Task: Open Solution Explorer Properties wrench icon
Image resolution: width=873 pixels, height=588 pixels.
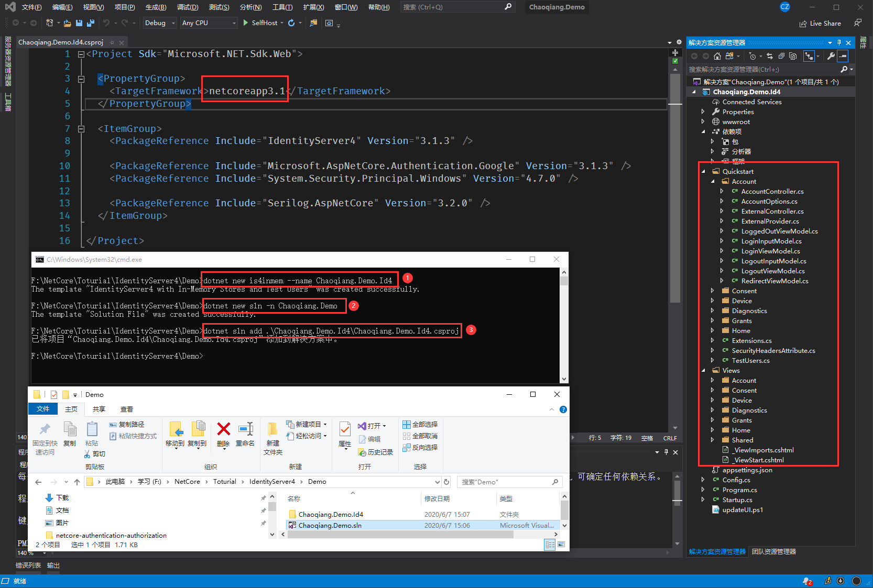Action: [831, 56]
